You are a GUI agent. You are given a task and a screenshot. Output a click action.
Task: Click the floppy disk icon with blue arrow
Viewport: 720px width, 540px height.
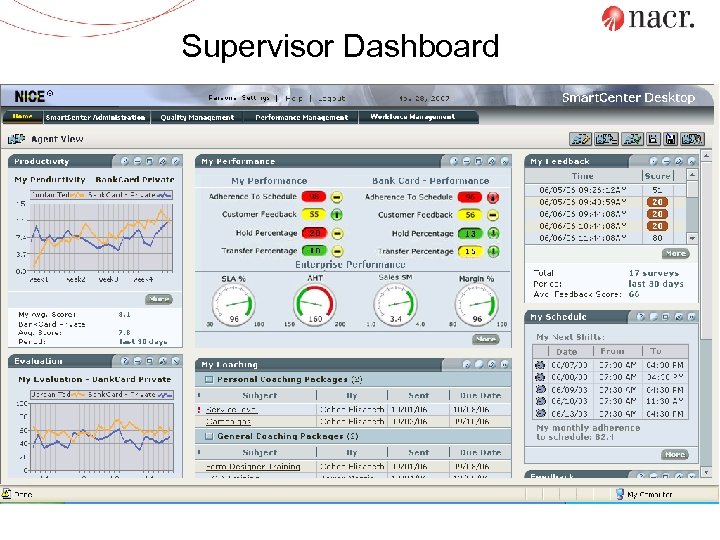pyautogui.click(x=670, y=139)
